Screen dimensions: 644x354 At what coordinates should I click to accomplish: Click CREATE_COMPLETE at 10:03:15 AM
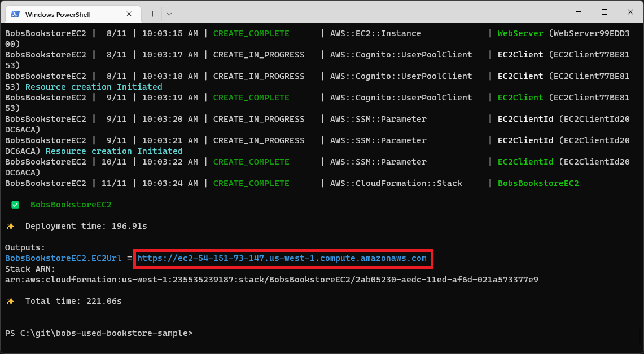[x=251, y=33]
